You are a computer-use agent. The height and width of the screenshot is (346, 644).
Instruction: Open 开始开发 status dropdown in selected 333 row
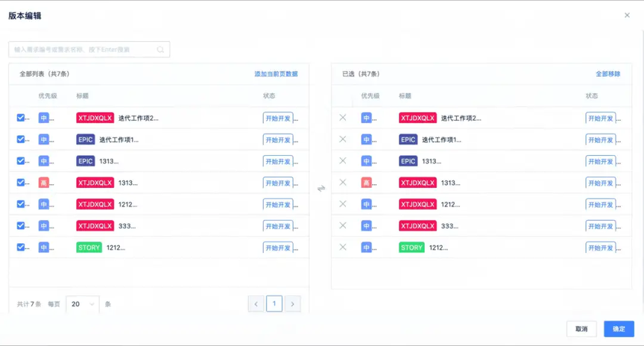tap(601, 226)
